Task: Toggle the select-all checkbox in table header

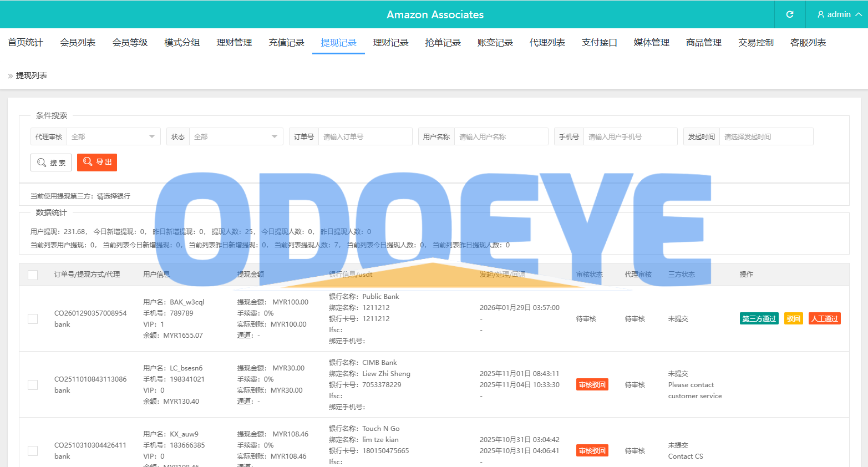Action: pyautogui.click(x=33, y=275)
